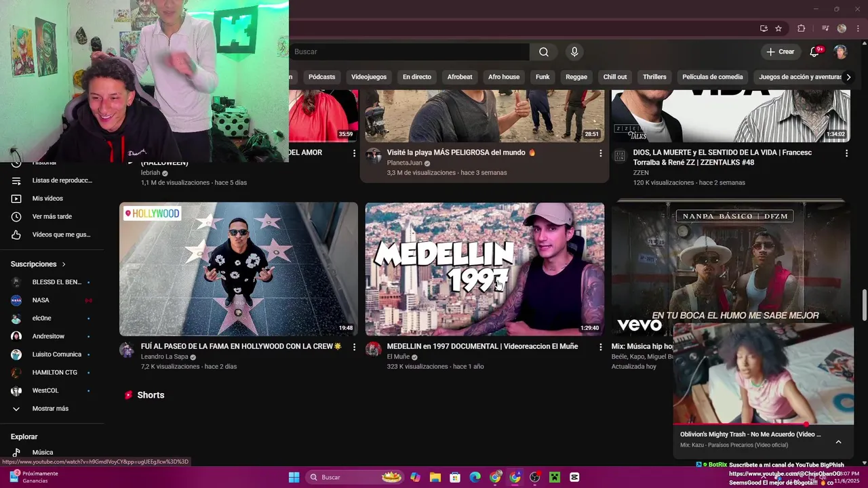Screen dimensions: 868x488
Task: Open Microsoft Edge from taskbar
Action: coord(475,477)
